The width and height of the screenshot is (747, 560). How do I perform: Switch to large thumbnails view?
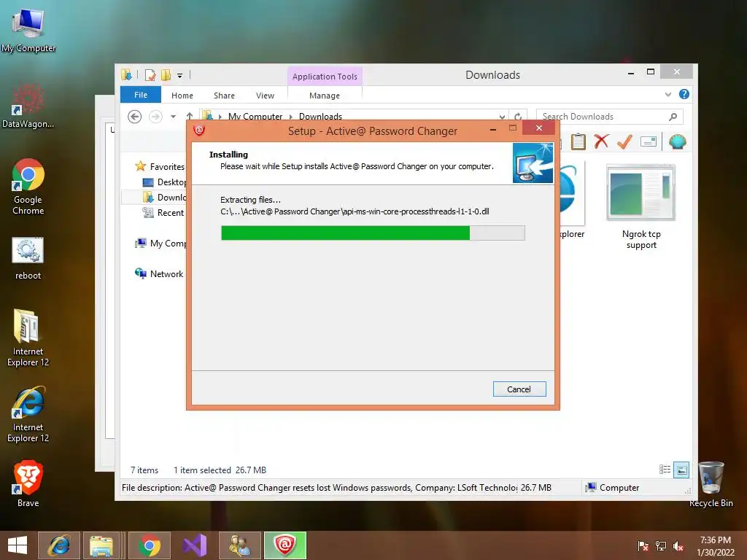[682, 470]
